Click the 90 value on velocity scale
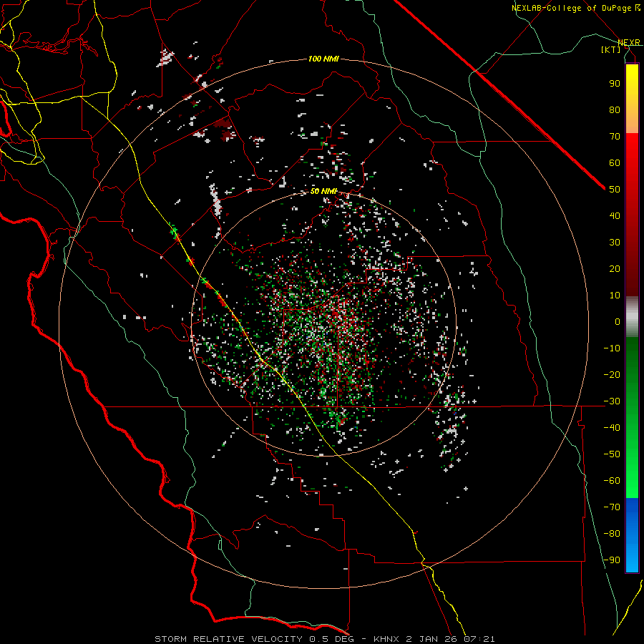This screenshot has height=644, width=644. [x=615, y=84]
